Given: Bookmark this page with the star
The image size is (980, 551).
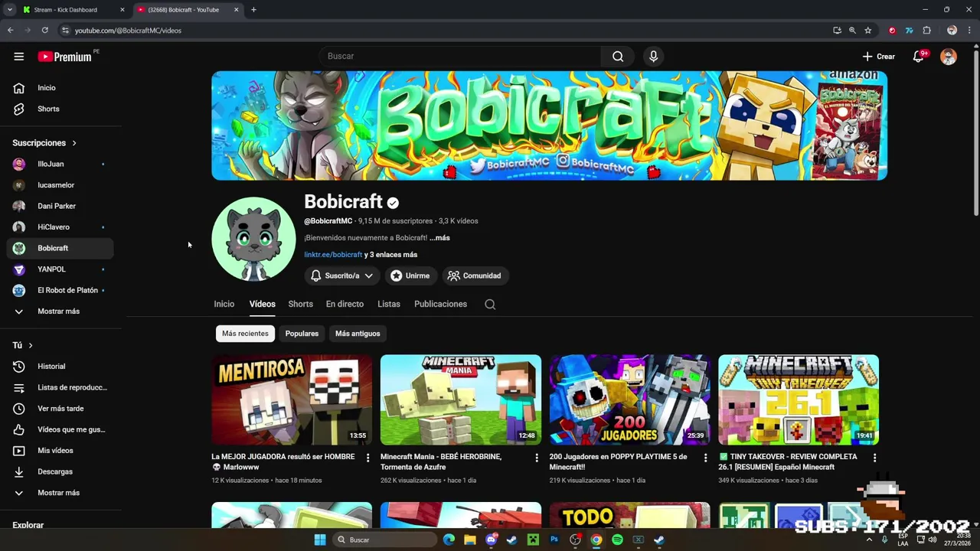Looking at the screenshot, I should coord(867,31).
